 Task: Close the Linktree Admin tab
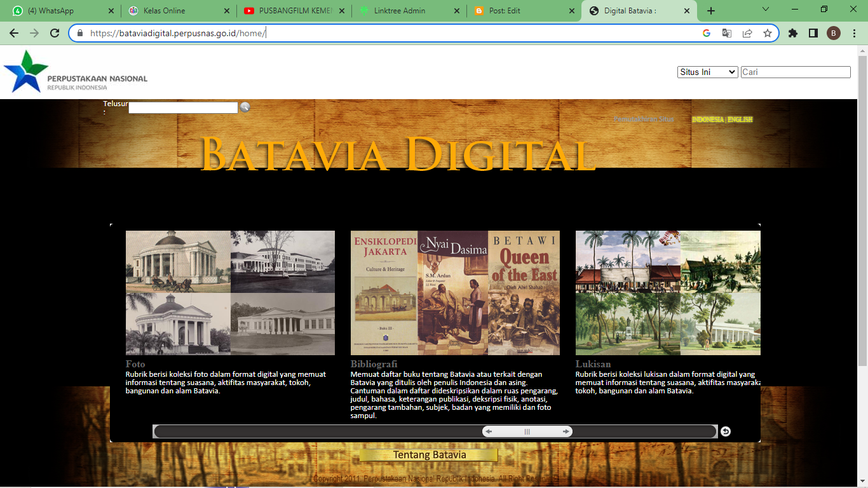pyautogui.click(x=457, y=11)
